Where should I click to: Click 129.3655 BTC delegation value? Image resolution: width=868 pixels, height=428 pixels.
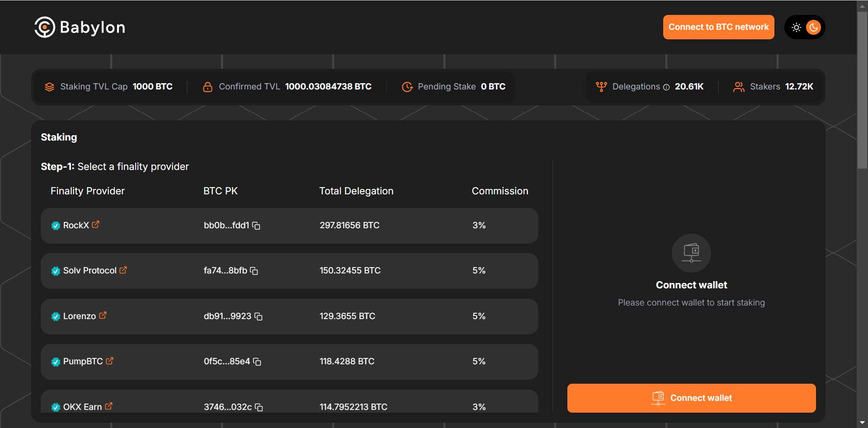click(x=347, y=316)
